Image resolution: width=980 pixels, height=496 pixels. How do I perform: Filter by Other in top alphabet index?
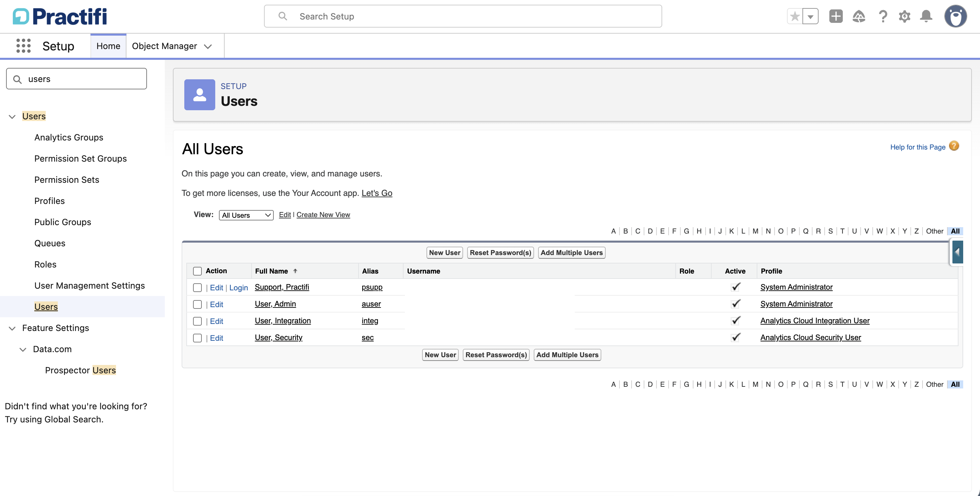point(934,231)
